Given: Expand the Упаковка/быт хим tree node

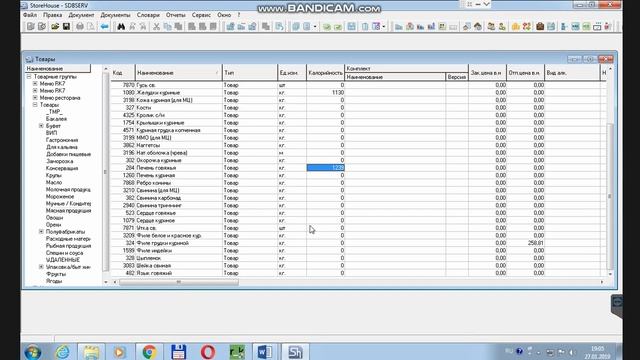Looking at the screenshot, I should click(41, 267).
